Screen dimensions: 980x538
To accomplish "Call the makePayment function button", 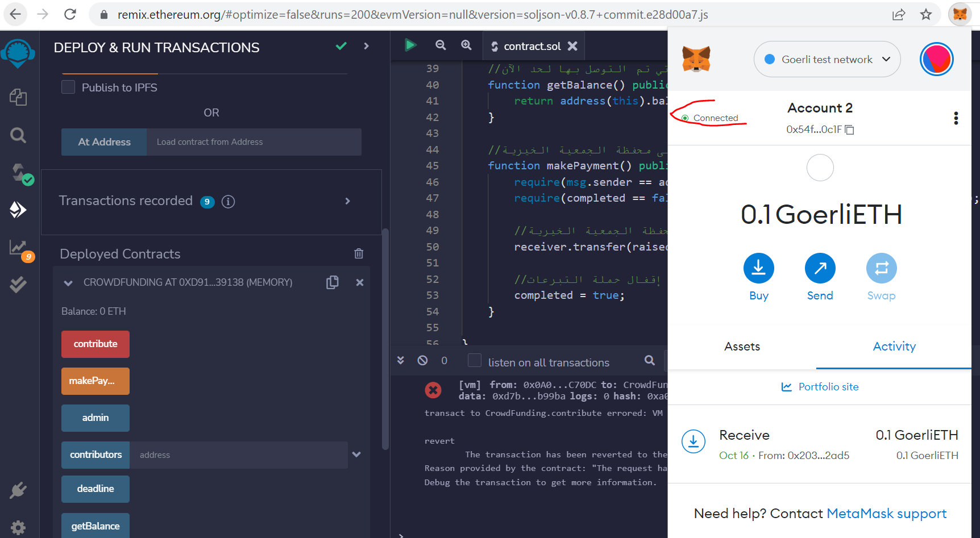I will click(x=95, y=381).
